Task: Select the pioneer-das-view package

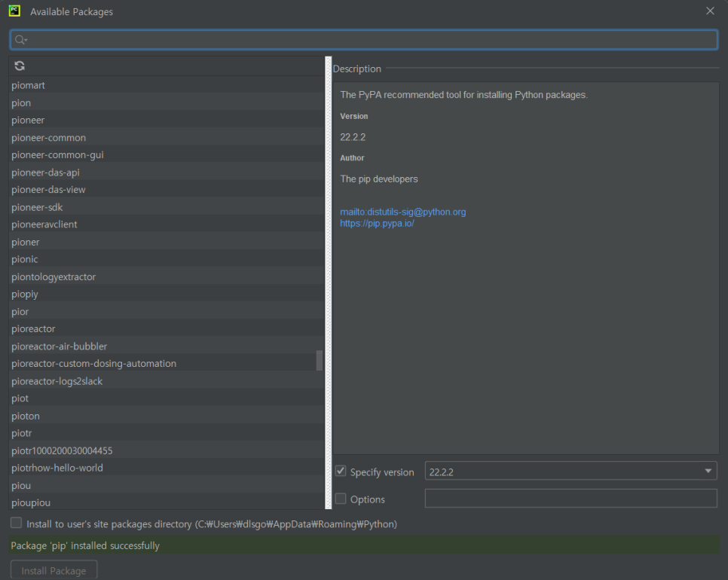Action: point(167,190)
